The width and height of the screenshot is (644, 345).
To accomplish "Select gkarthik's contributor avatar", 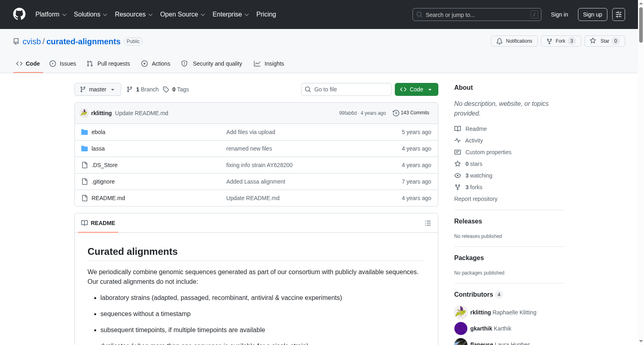I will [461, 328].
